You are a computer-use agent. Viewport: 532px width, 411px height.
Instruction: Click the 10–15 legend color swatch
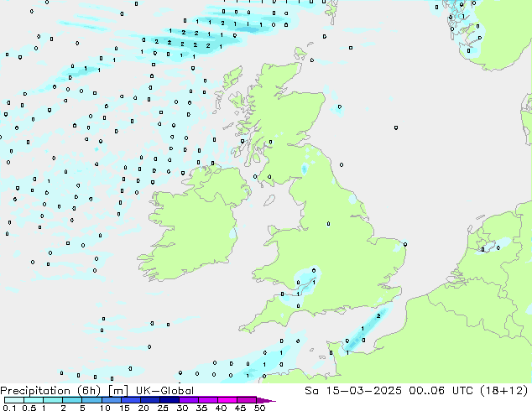112,400
